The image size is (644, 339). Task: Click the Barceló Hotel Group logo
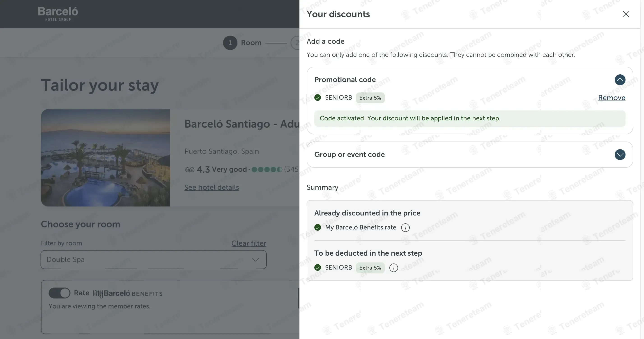click(58, 14)
